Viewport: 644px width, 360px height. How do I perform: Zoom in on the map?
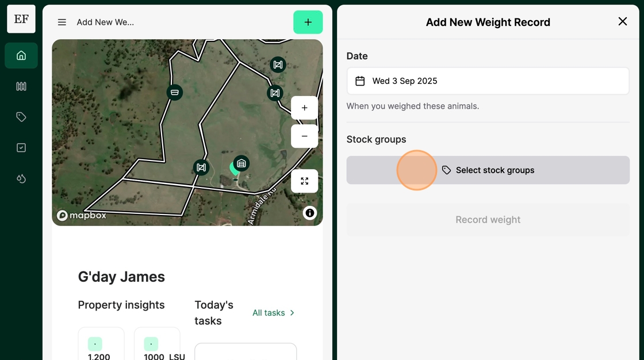[304, 108]
